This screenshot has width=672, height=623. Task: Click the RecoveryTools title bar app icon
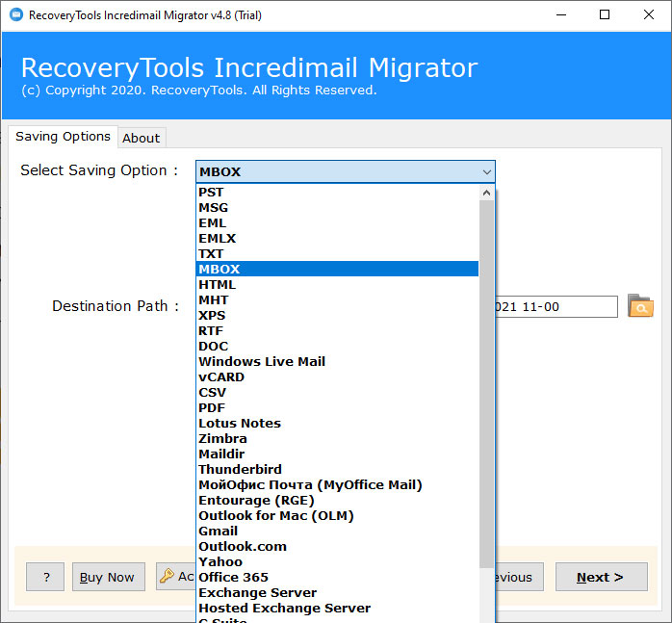16,15
